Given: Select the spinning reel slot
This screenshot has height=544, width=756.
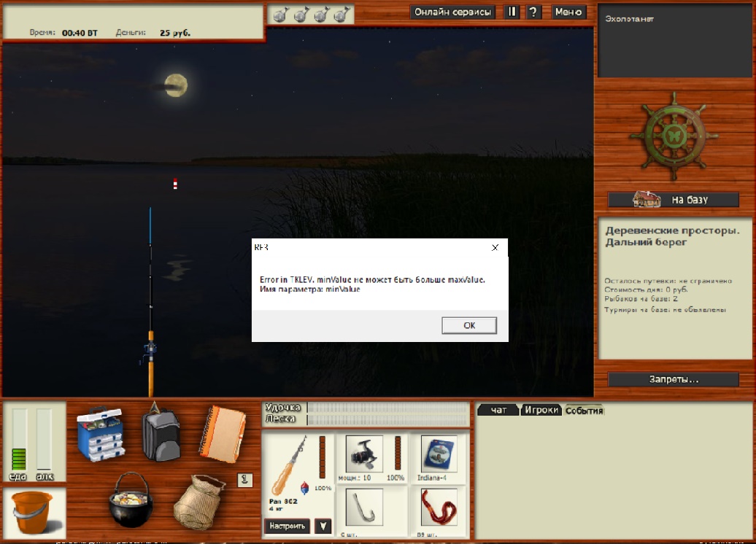Looking at the screenshot, I should pyautogui.click(x=364, y=454).
